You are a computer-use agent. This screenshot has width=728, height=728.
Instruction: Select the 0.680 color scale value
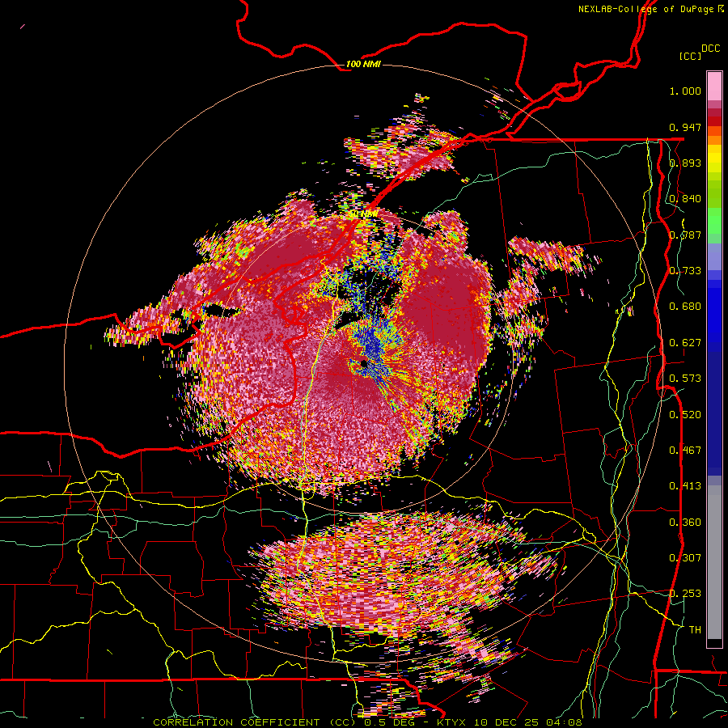[x=685, y=307]
